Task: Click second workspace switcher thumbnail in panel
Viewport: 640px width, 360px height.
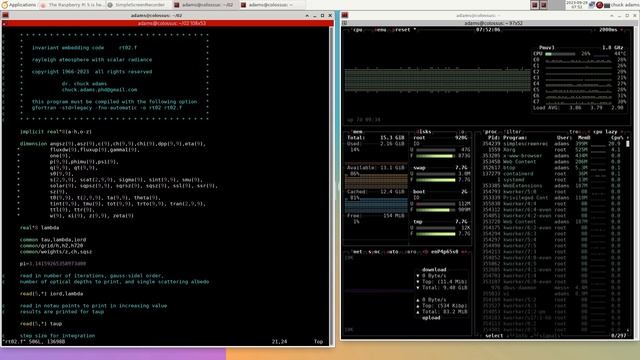Action: coord(544,5)
